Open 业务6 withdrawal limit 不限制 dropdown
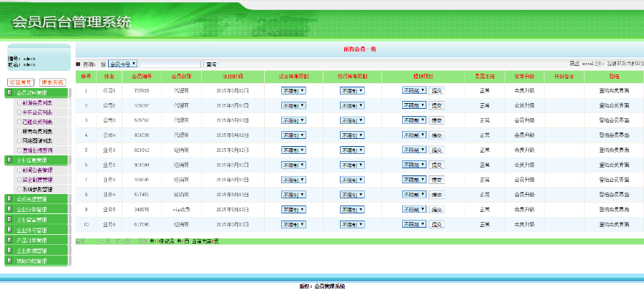 (x=414, y=224)
